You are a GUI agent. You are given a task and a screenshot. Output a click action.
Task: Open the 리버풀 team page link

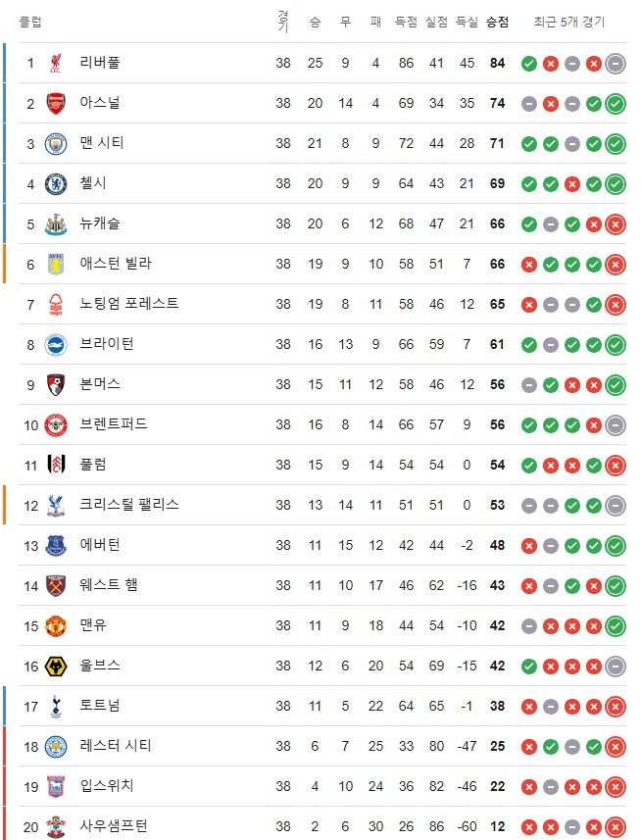pos(99,63)
